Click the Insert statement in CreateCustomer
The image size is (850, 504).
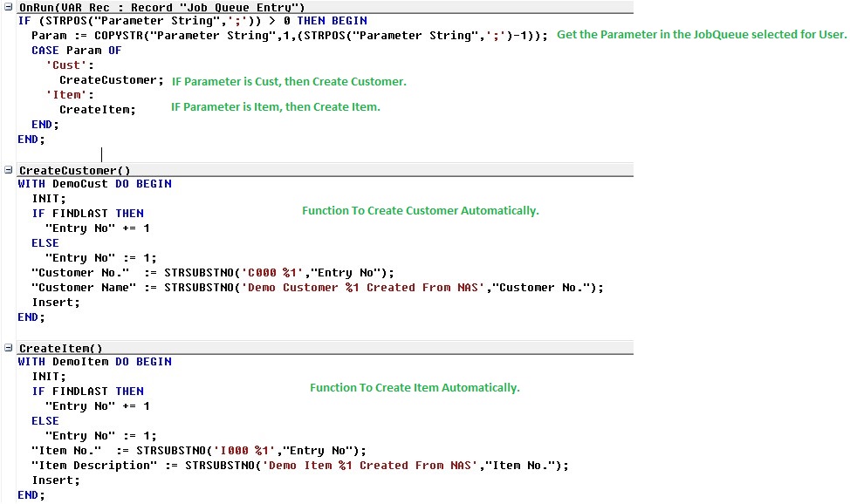[x=55, y=302]
